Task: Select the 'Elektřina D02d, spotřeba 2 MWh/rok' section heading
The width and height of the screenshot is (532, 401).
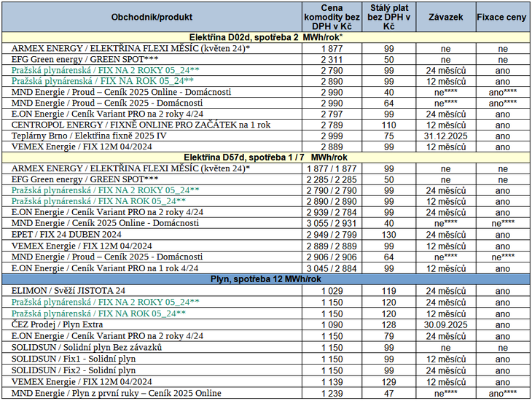Action: (266, 37)
